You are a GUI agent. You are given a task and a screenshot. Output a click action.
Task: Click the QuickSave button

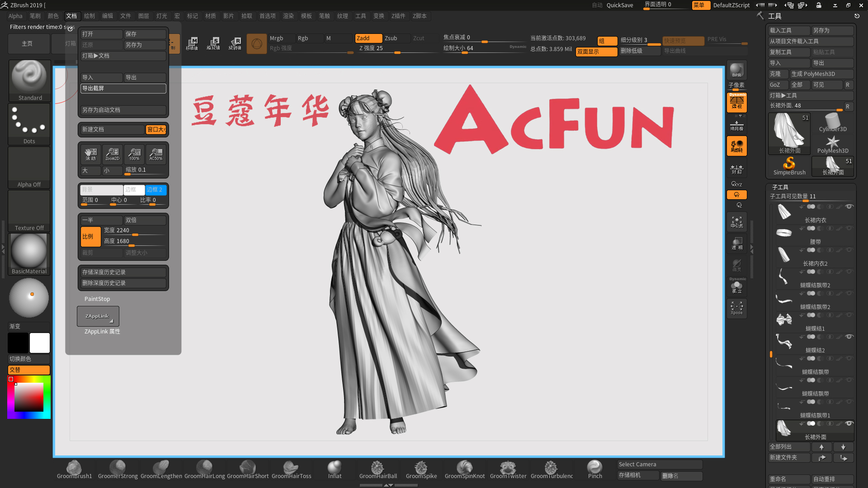[x=619, y=5]
